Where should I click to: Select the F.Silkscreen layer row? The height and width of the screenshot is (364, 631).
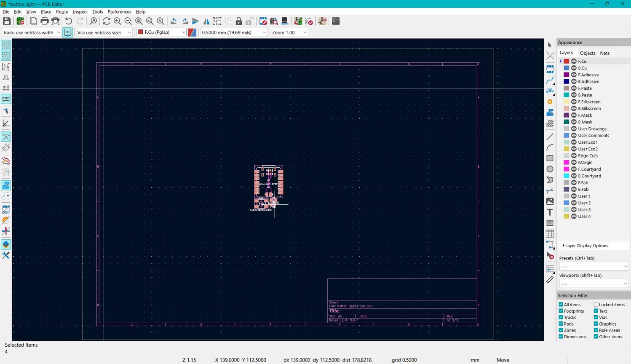pyautogui.click(x=589, y=102)
